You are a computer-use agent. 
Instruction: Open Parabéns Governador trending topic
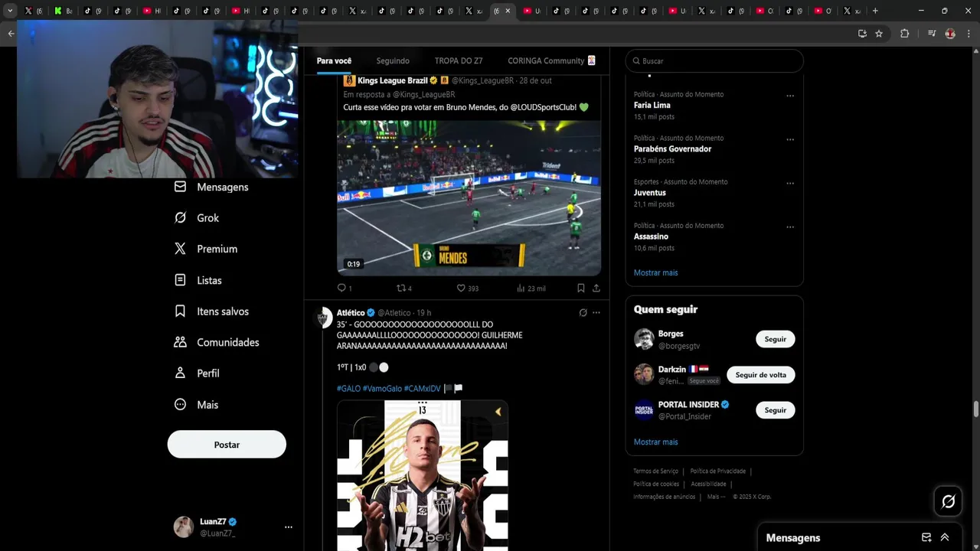coord(672,149)
